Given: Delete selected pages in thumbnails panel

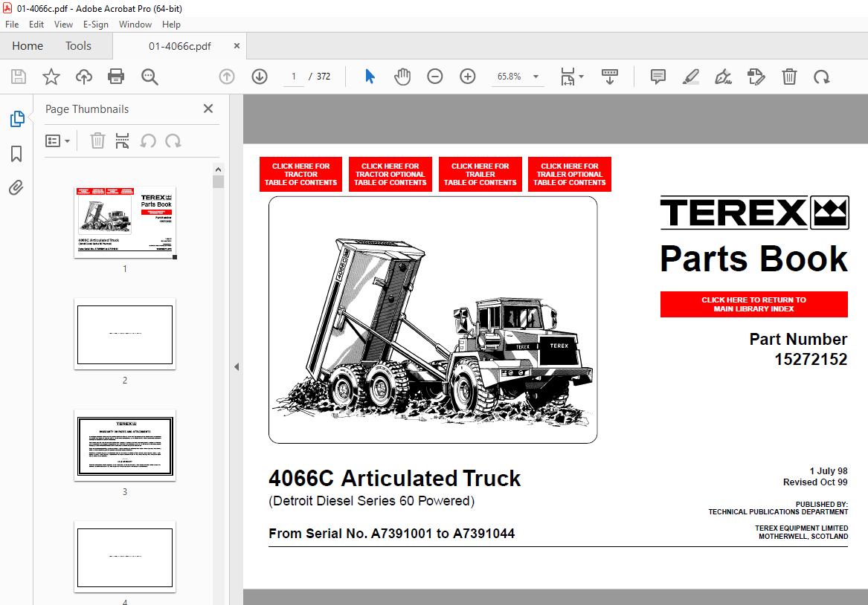Looking at the screenshot, I should click(97, 141).
